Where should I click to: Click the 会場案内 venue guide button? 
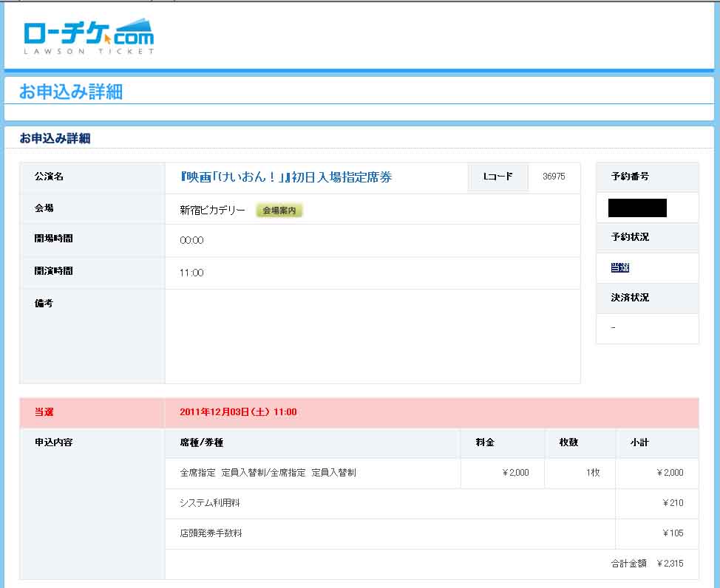(279, 211)
